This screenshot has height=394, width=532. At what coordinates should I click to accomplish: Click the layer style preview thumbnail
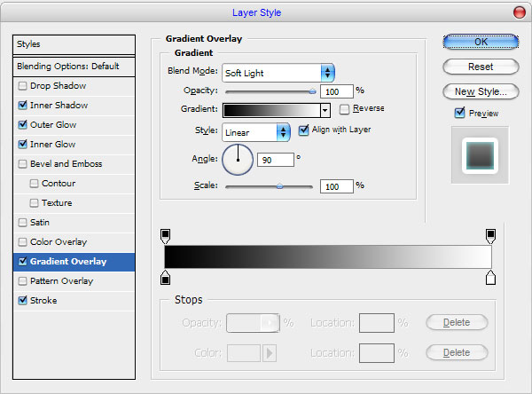click(x=480, y=155)
